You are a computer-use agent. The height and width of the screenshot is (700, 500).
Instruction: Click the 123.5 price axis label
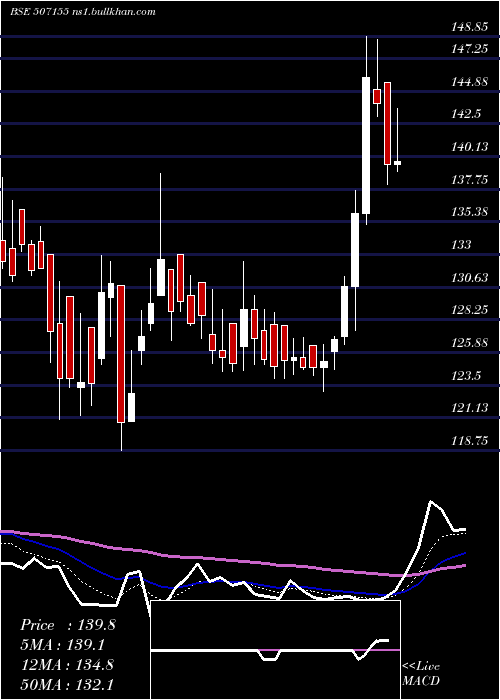pos(466,375)
